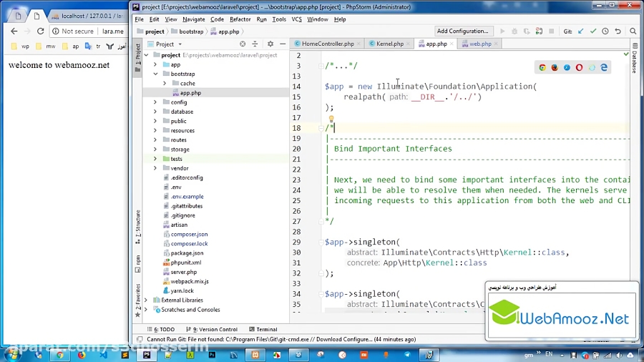
Task: Open Search Everywhere magnifier icon
Action: 633,31
